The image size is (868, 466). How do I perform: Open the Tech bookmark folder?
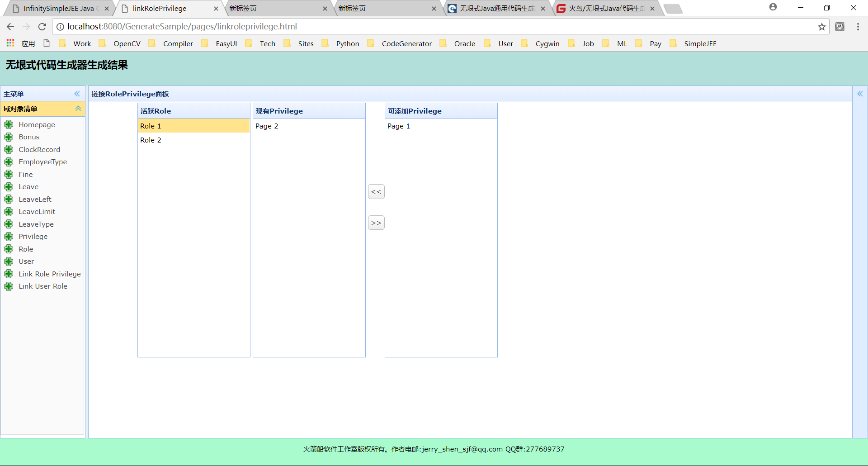pos(260,43)
